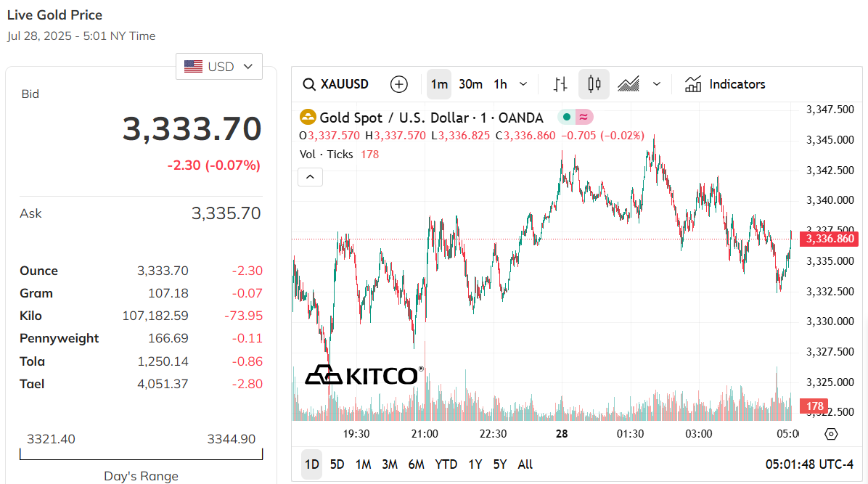Screen dimensions: 868x484
Task: Expand the chart style options chevron
Action: click(657, 84)
